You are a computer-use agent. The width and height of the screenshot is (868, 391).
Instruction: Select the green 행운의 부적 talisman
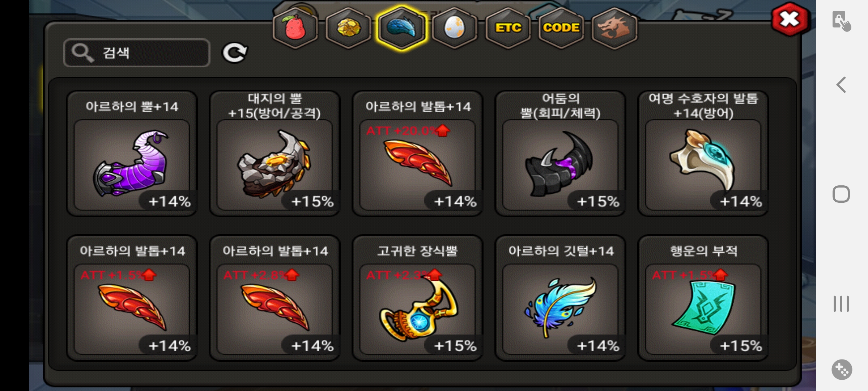[x=703, y=298]
